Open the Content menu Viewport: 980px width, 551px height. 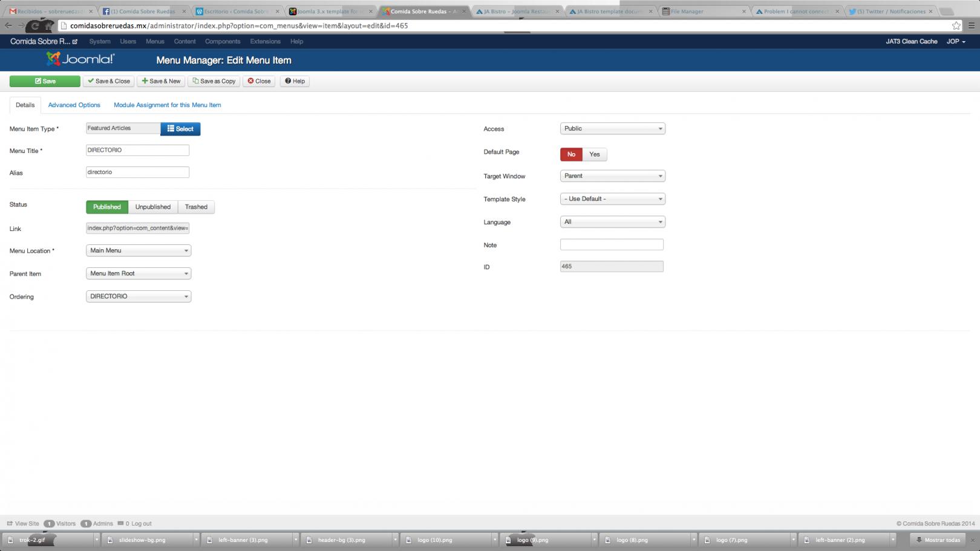pos(185,42)
